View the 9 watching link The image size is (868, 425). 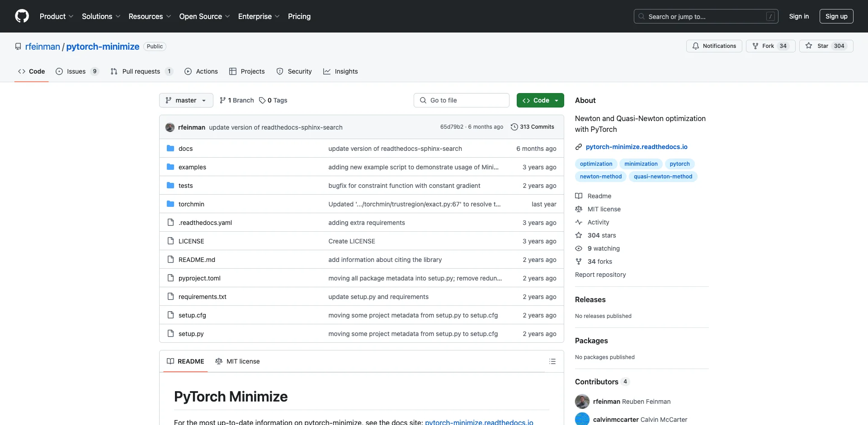[x=598, y=248]
